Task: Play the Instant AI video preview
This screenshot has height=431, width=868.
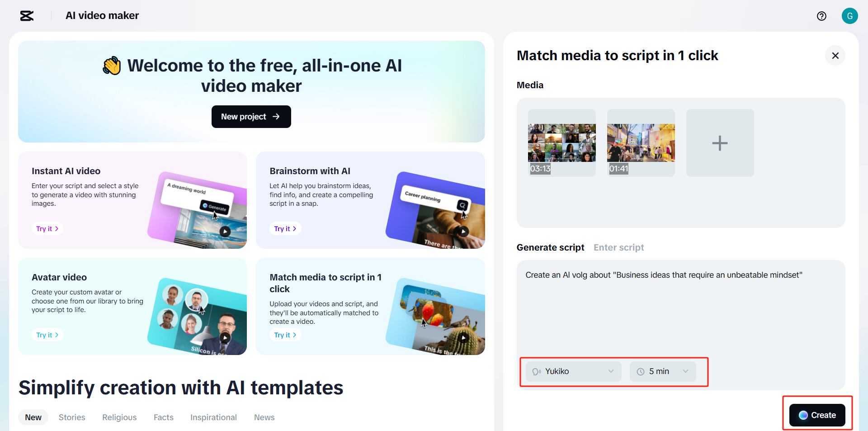Action: (x=225, y=232)
